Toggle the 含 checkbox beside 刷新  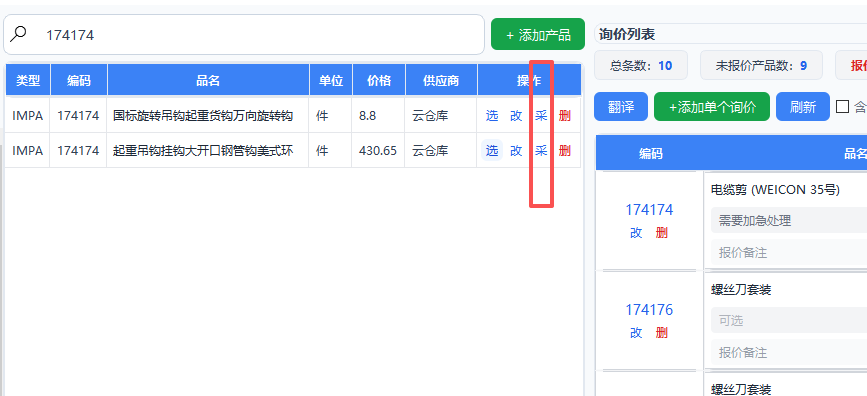842,107
